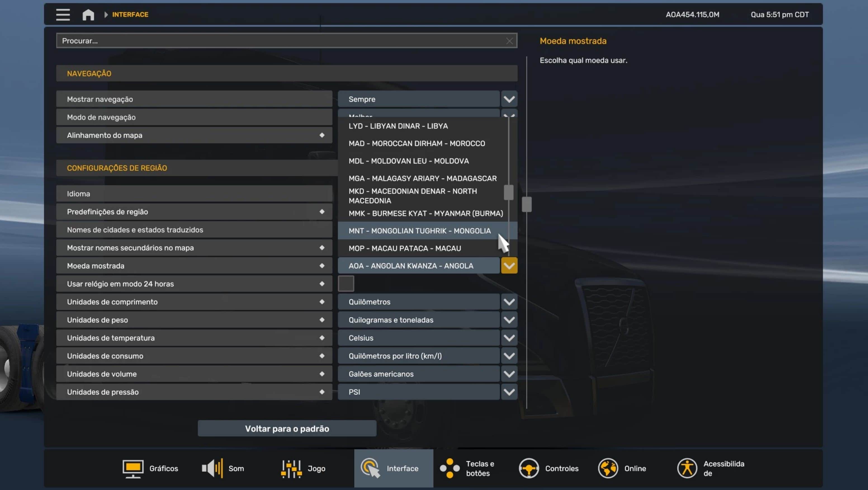Choose MAD - Moroccan Dirham from list
This screenshot has width=868, height=490.
[417, 143]
